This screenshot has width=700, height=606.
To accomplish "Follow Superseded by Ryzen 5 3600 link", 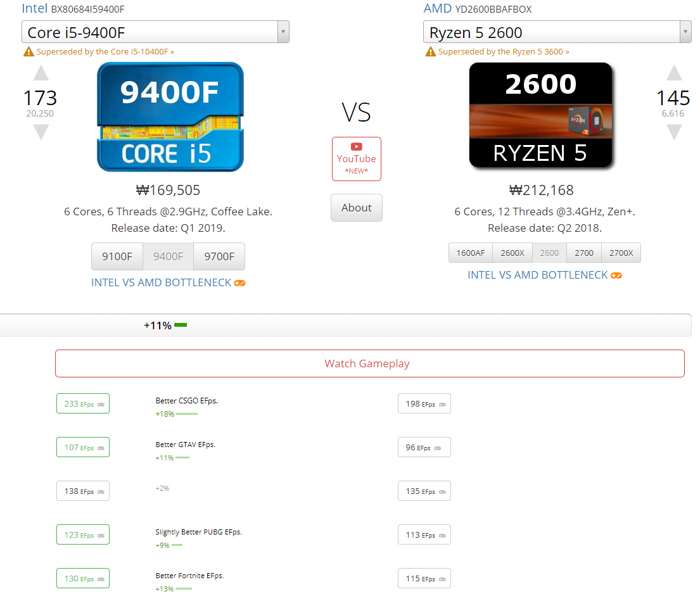I will (x=504, y=52).
